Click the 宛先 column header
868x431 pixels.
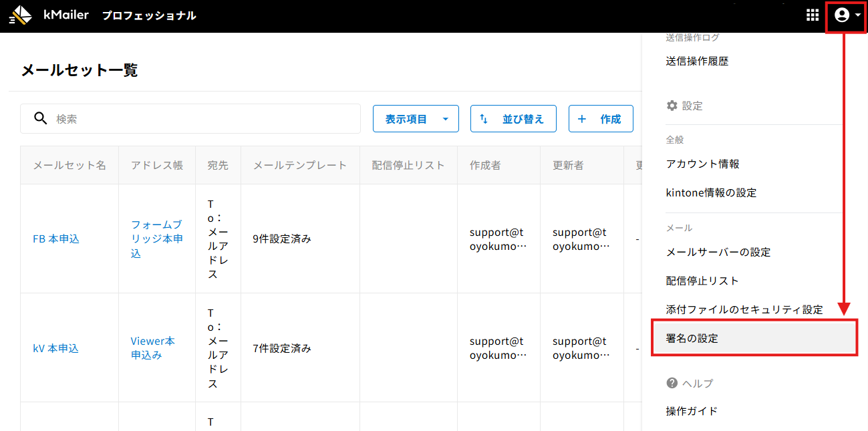coord(218,165)
